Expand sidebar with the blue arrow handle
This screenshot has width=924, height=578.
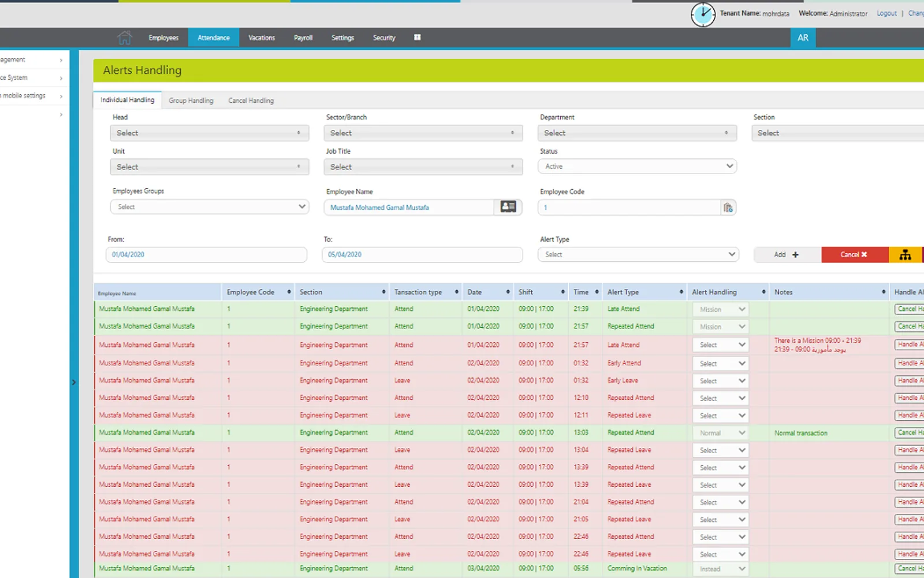coord(74,382)
